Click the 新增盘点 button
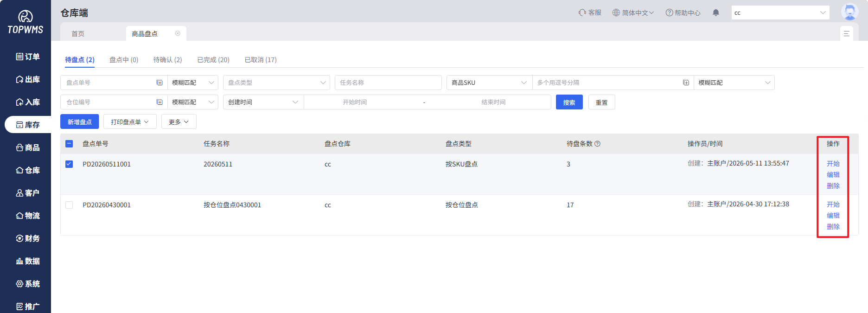The width and height of the screenshot is (868, 313). coord(79,121)
